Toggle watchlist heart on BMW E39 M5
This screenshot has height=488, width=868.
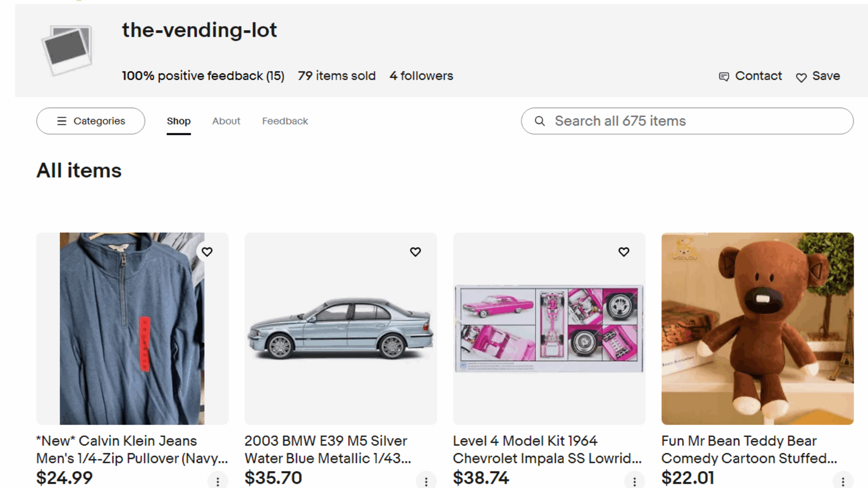pyautogui.click(x=415, y=252)
